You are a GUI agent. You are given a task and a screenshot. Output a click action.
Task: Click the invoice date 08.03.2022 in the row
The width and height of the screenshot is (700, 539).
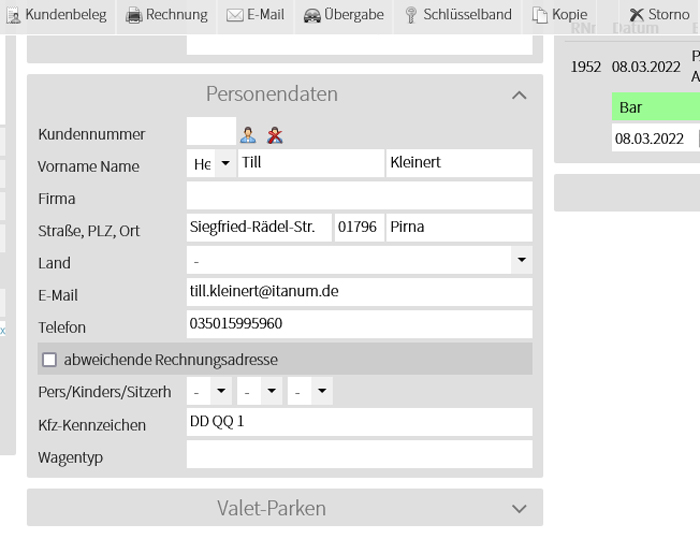pos(646,67)
